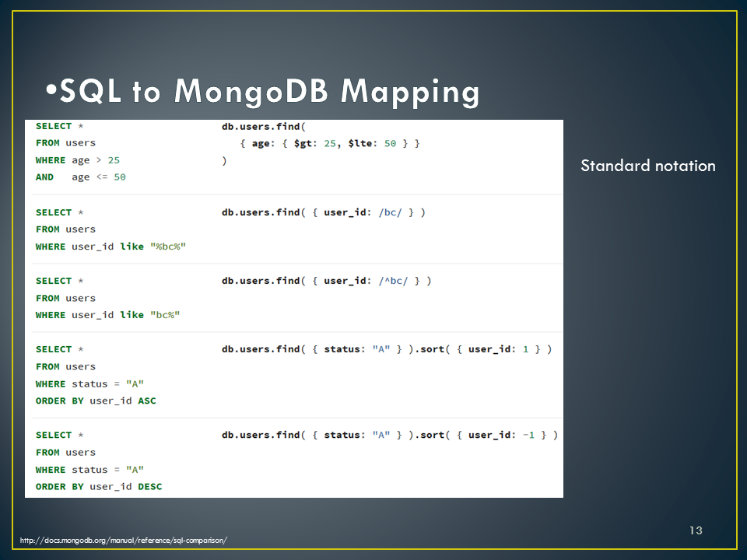747x560 pixels.
Task: Select 'WHERE age > 25' line
Action: click(x=78, y=160)
